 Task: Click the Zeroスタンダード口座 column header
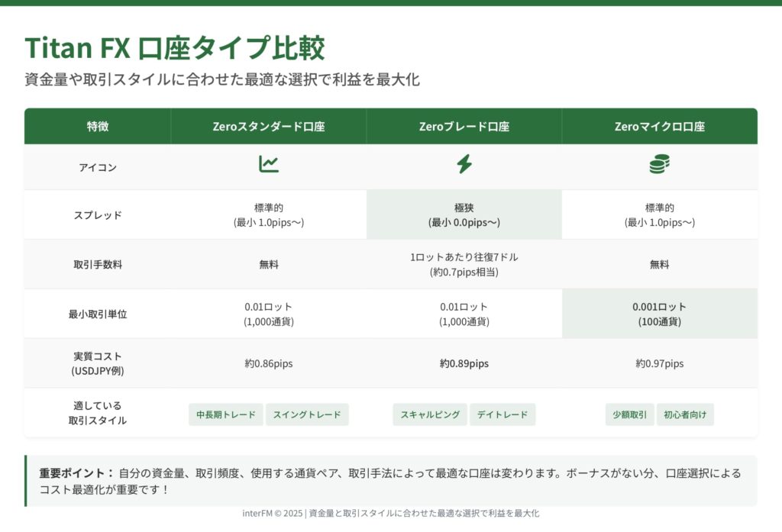point(268,127)
